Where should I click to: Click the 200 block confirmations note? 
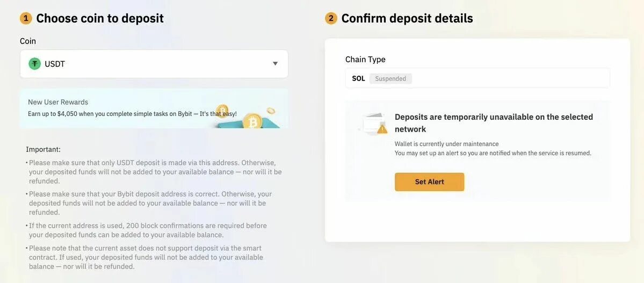pos(148,230)
